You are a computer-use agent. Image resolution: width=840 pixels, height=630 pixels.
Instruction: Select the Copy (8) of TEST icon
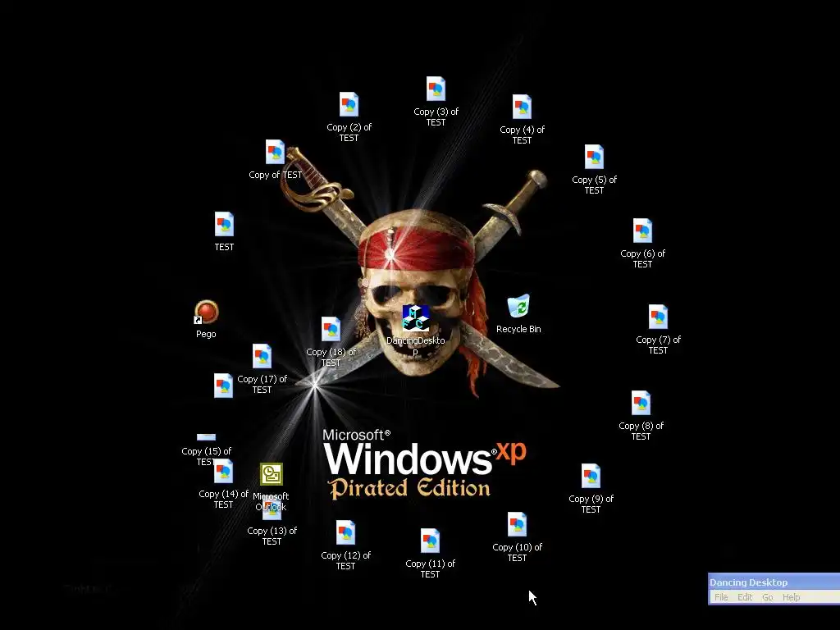pyautogui.click(x=641, y=403)
